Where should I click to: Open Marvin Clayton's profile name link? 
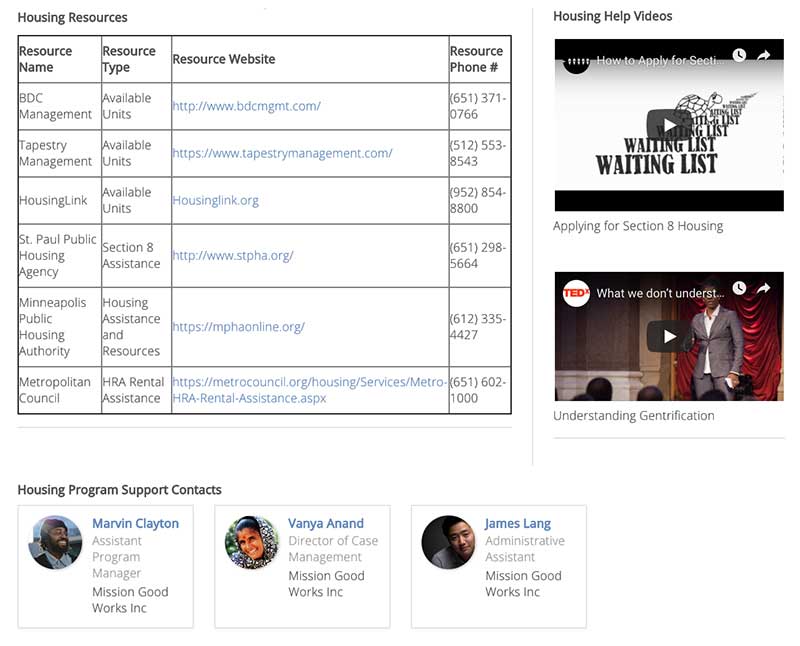coord(135,524)
